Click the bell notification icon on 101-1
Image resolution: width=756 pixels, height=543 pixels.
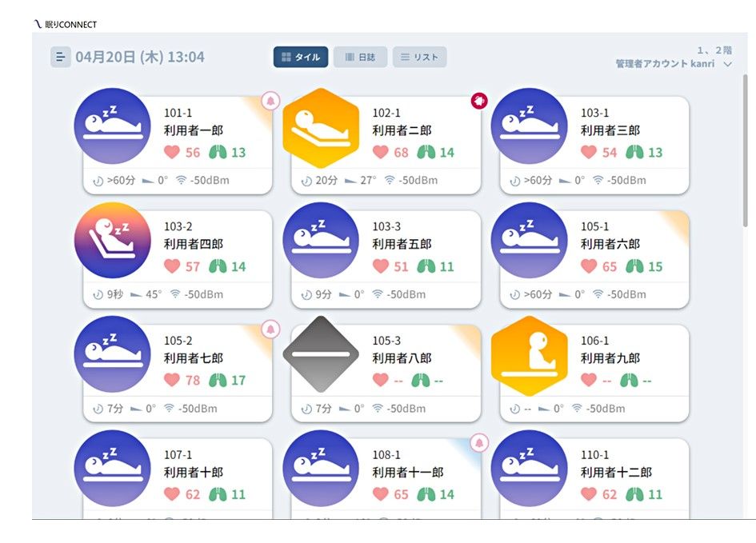(270, 101)
